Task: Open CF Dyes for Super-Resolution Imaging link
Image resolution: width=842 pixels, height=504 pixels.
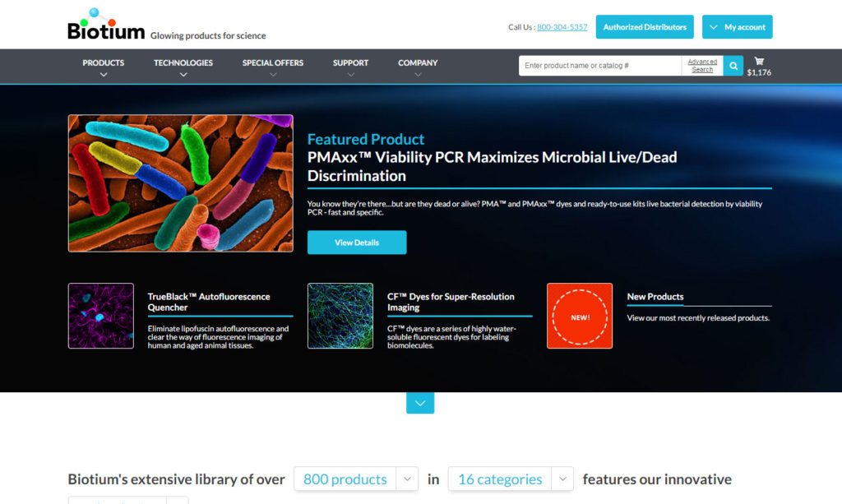Action: click(x=451, y=302)
